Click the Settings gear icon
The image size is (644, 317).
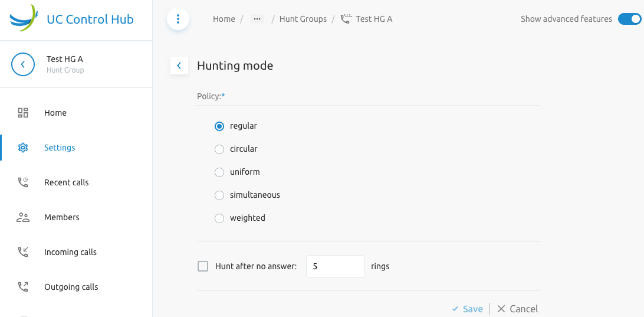pos(23,148)
